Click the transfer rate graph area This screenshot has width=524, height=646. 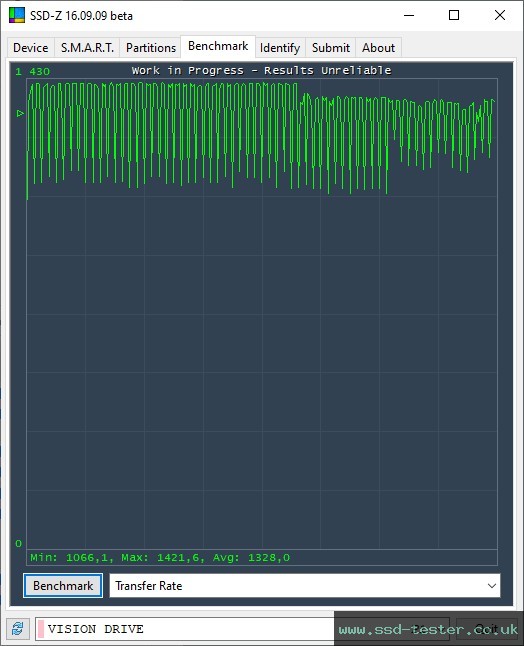pyautogui.click(x=262, y=313)
